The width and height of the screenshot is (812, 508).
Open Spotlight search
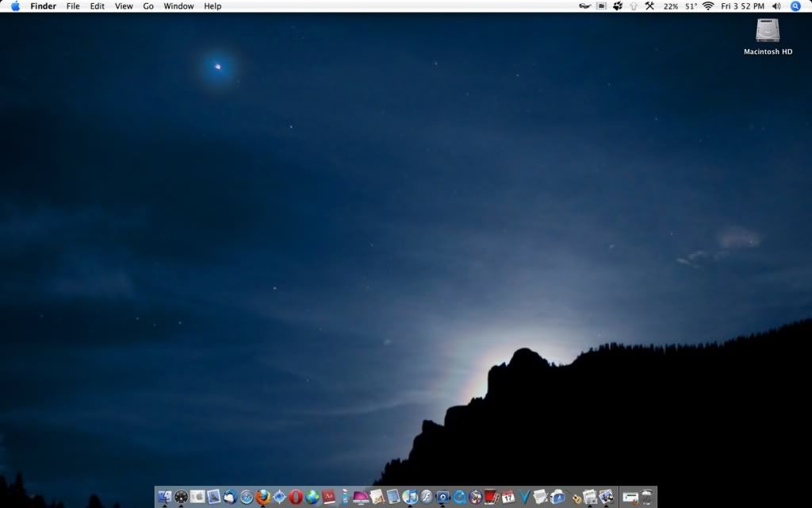795,6
